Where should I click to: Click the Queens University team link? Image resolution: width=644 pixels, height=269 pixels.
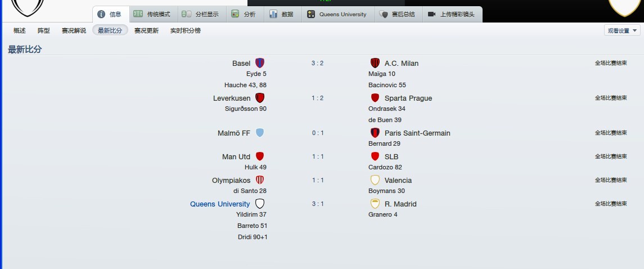point(220,204)
